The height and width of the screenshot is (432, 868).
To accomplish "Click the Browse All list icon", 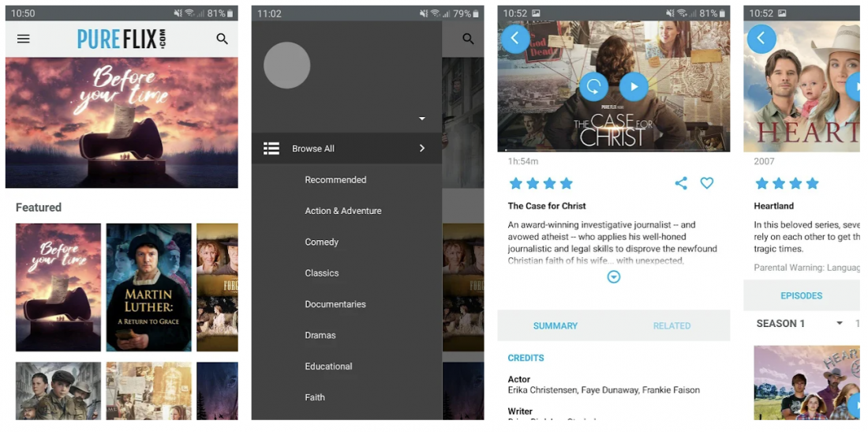I will click(x=271, y=148).
